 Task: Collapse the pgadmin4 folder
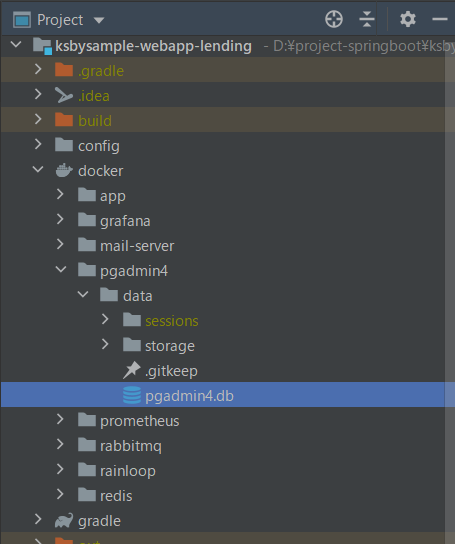[61, 269]
